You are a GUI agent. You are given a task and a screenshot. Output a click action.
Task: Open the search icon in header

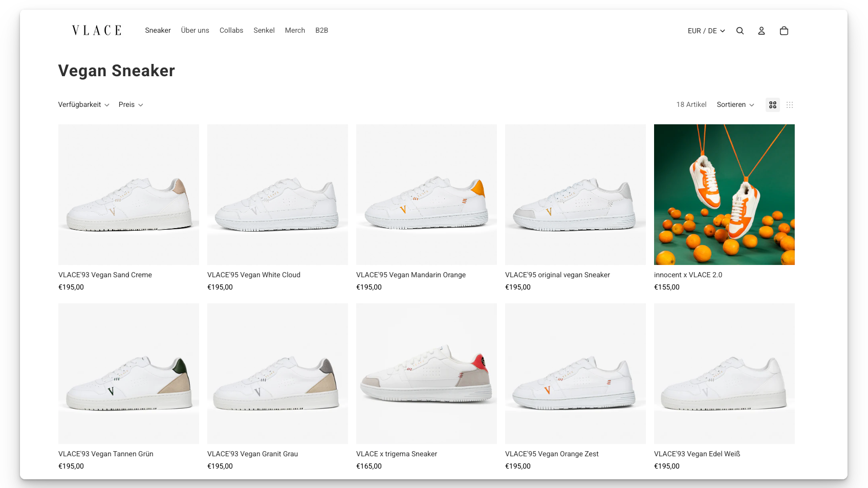pyautogui.click(x=740, y=31)
